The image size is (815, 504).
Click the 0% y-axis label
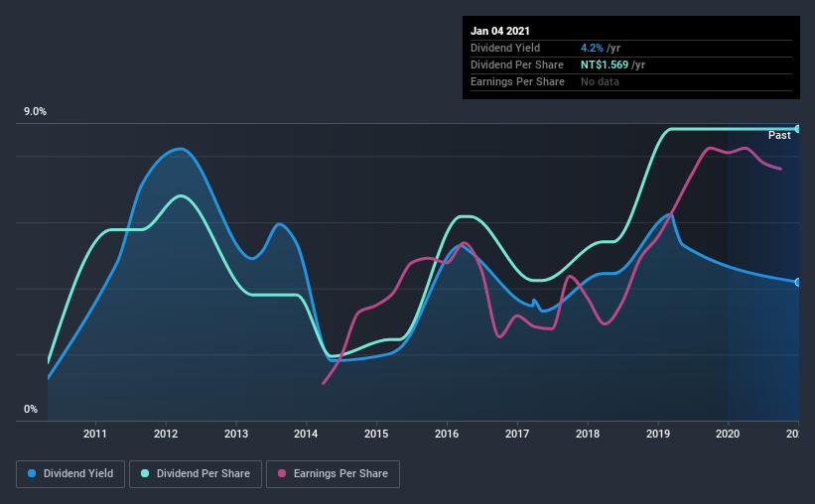click(x=31, y=410)
